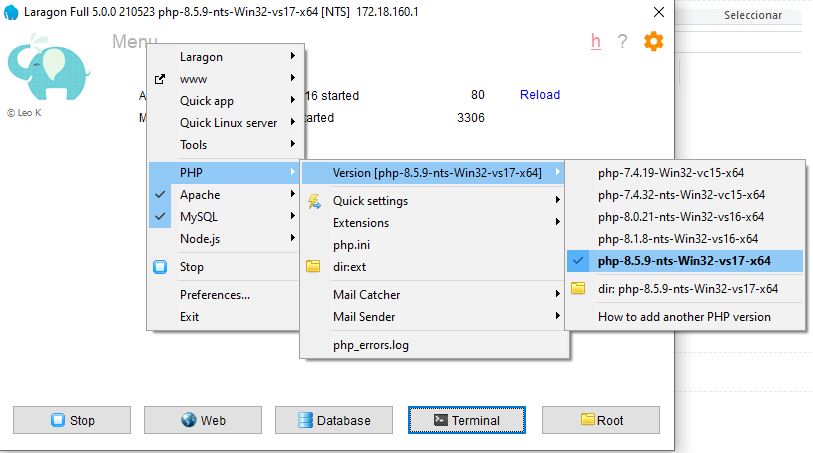Expand the Mail Catcher submenu arrow
Viewport: 813px width, 453px height.
coord(557,294)
